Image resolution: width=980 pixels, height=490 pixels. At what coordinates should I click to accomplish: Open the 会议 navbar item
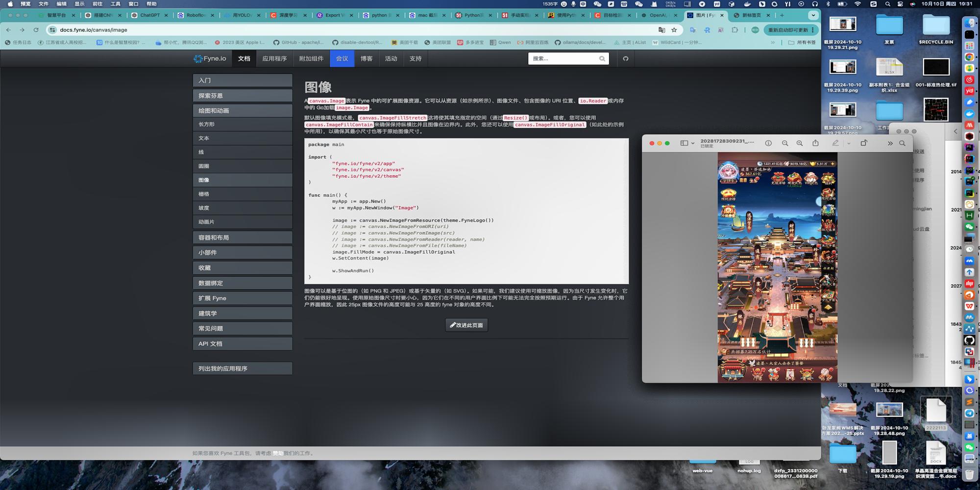pyautogui.click(x=342, y=59)
